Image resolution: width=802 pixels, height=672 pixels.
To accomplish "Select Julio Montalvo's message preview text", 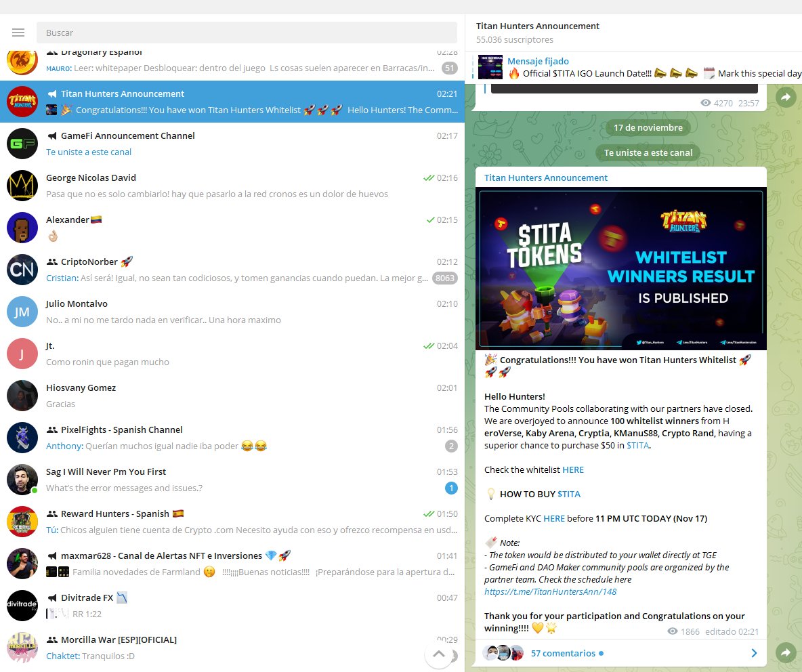I will (x=163, y=320).
